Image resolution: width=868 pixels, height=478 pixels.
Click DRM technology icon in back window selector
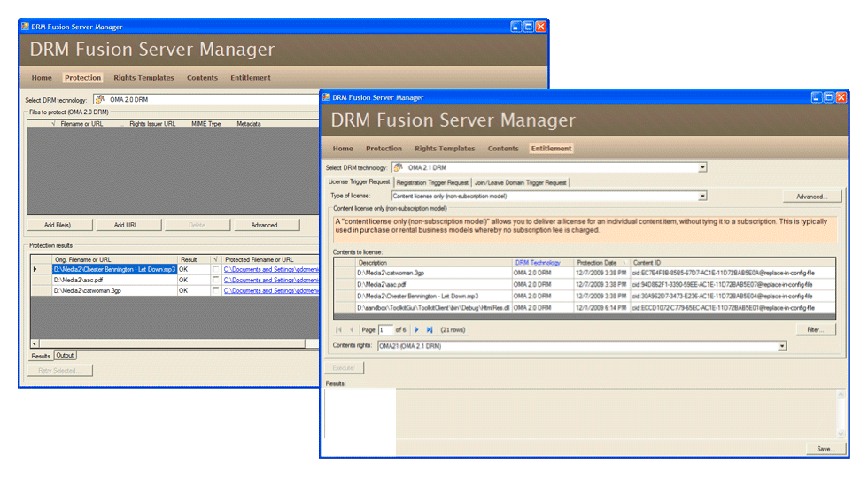(x=99, y=99)
